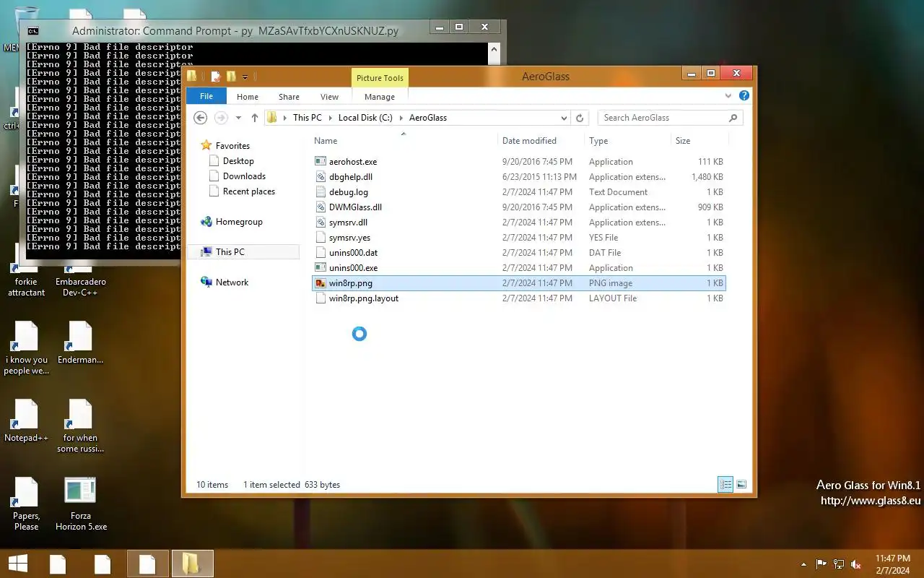924x578 pixels.
Task: Open recent locations dropdown arrow
Action: pos(238,118)
